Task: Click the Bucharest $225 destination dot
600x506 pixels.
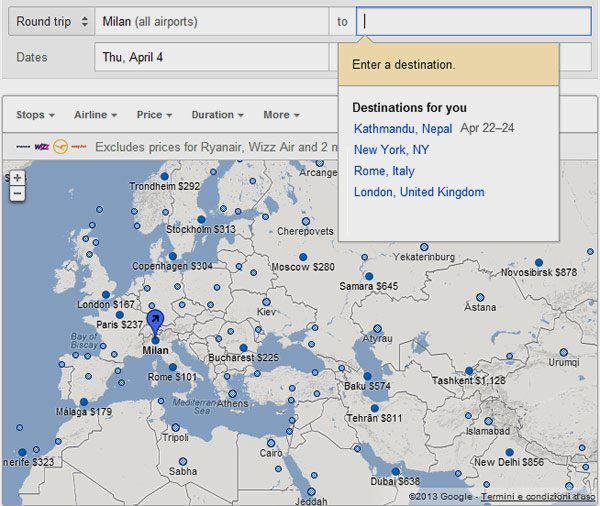Action: (x=243, y=347)
